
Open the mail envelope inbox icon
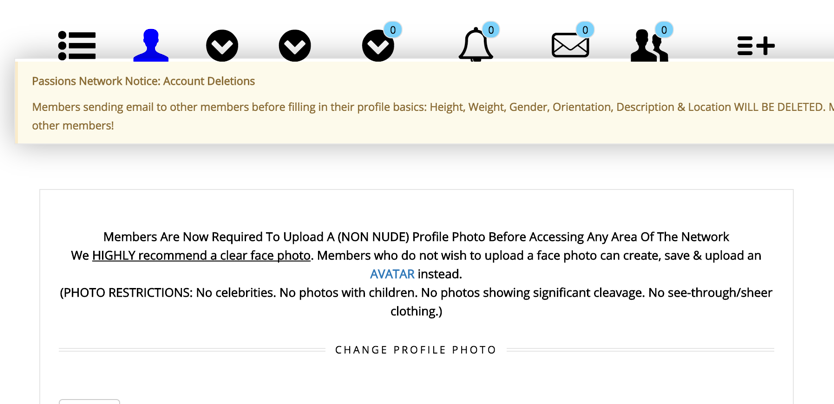coord(569,46)
